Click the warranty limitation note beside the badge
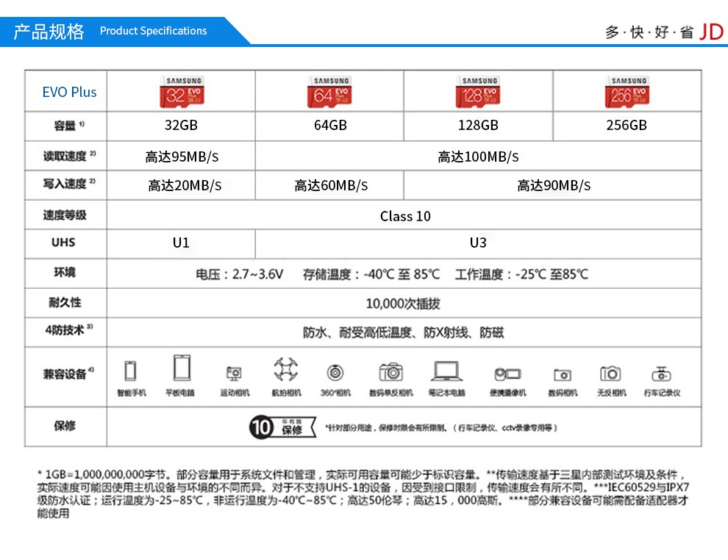This screenshot has height=560, width=728. point(440,428)
